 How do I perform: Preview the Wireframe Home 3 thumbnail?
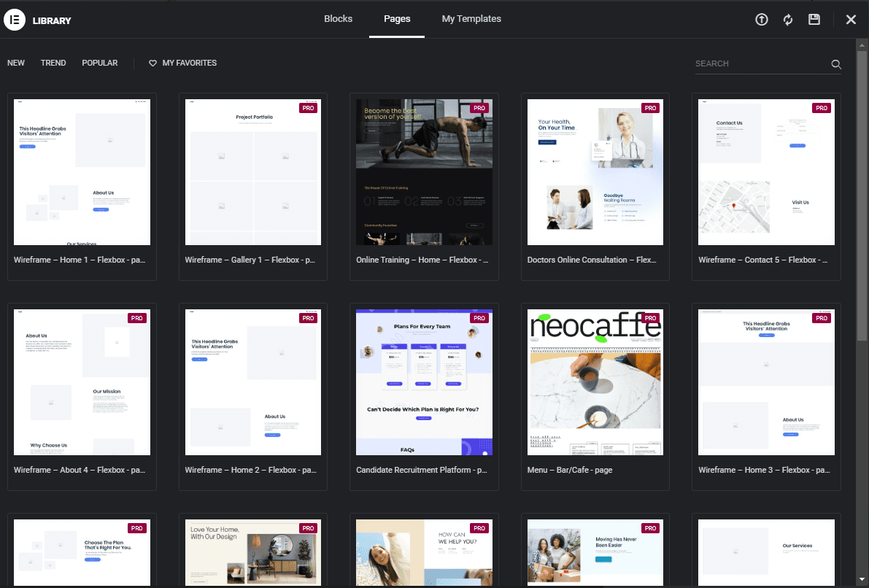pyautogui.click(x=766, y=382)
